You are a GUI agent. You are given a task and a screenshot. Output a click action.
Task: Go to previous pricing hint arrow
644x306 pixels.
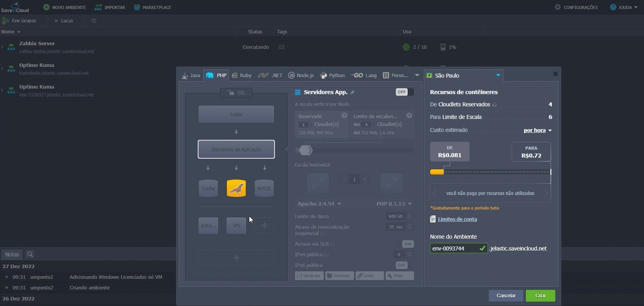click(x=434, y=193)
